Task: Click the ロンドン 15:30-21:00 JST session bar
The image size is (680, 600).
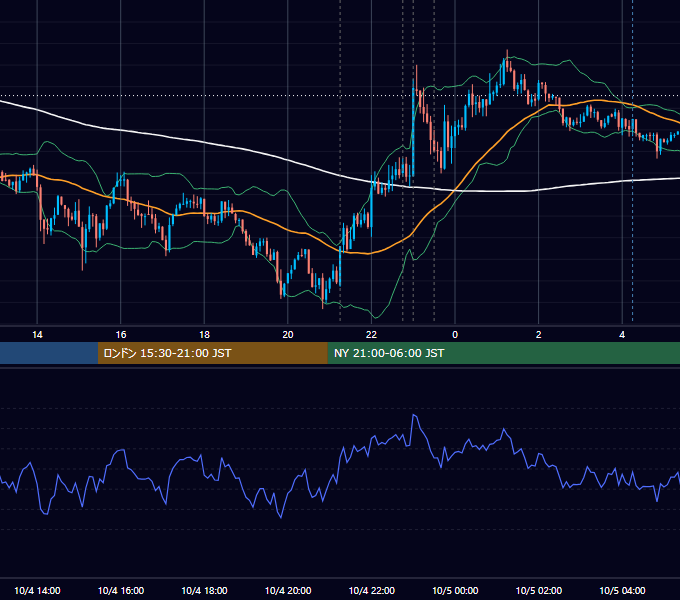Action: pos(212,353)
